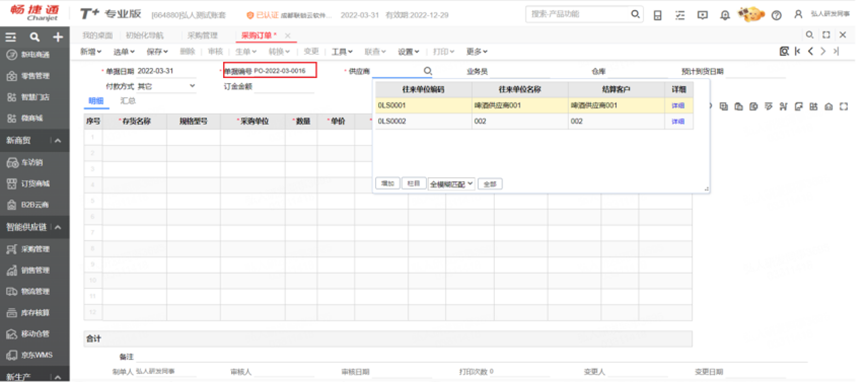The width and height of the screenshot is (865, 382).
Task: Click 增加 button in supplier popup
Action: click(x=388, y=184)
